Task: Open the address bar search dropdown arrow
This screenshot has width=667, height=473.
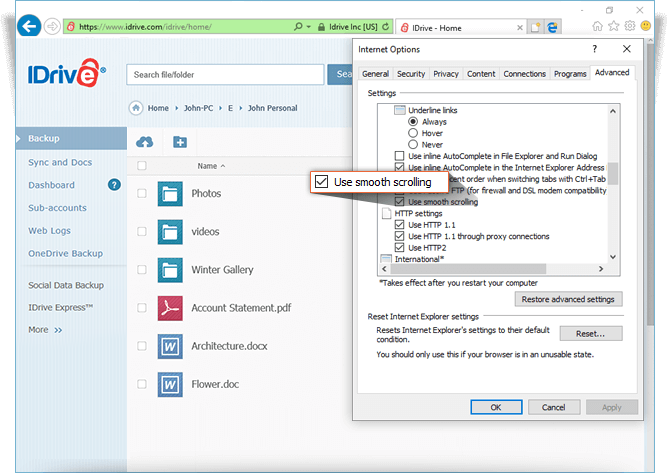Action: 308,27
